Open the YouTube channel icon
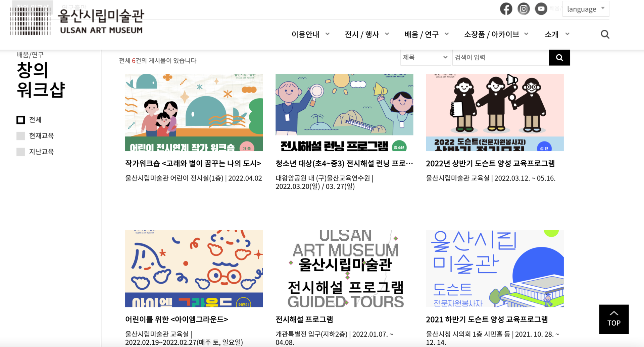This screenshot has width=644, height=347. tap(541, 9)
